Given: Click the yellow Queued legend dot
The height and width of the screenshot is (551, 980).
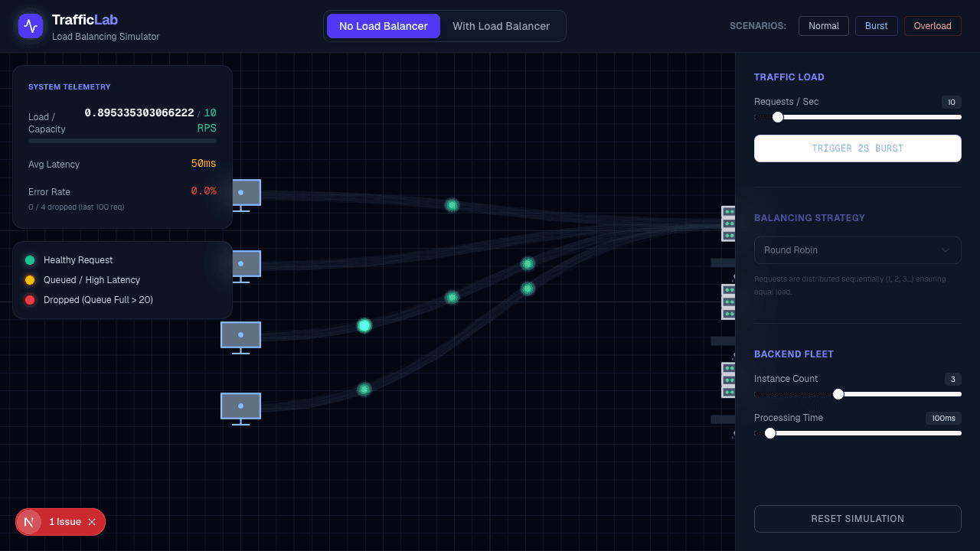Looking at the screenshot, I should tap(30, 280).
